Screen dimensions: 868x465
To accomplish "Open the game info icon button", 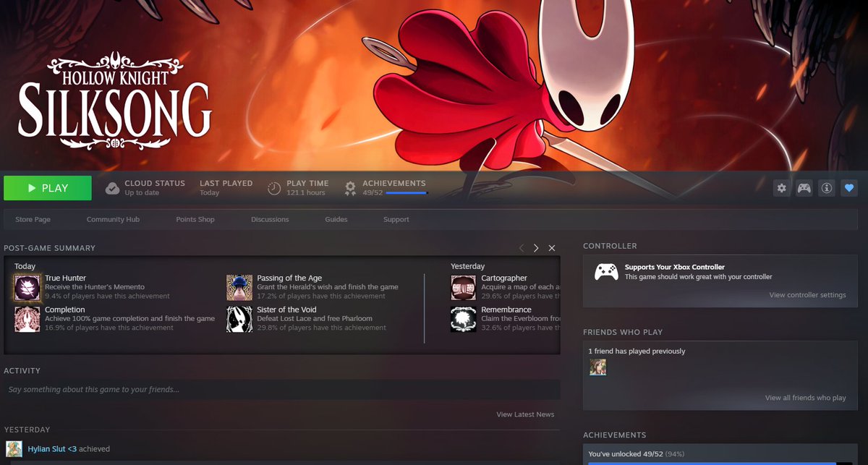I will coord(827,188).
